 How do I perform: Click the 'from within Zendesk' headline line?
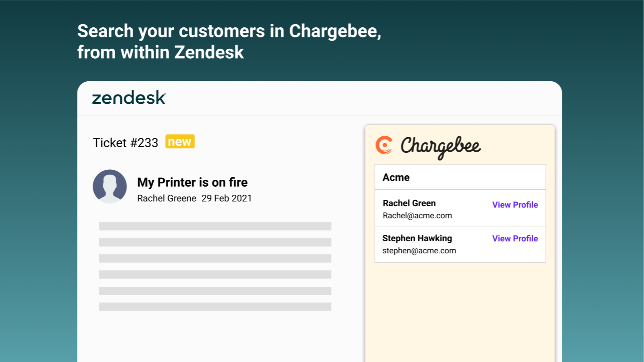[x=161, y=52]
